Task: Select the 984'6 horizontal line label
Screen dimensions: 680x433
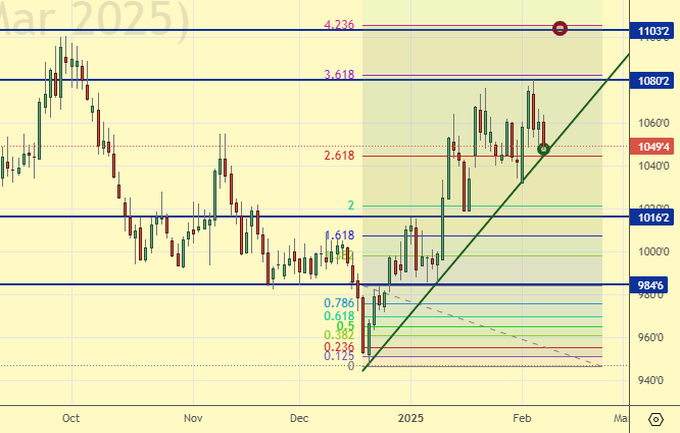Action: pyautogui.click(x=653, y=284)
